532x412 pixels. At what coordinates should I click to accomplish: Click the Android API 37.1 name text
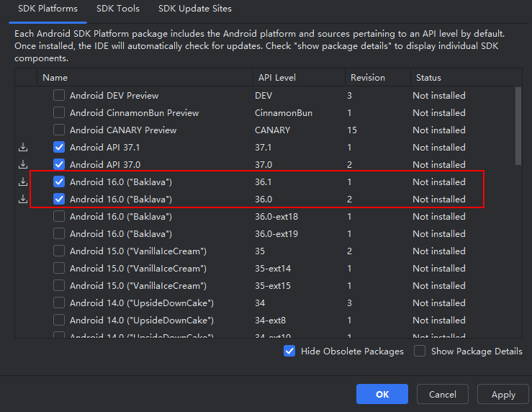(x=105, y=148)
